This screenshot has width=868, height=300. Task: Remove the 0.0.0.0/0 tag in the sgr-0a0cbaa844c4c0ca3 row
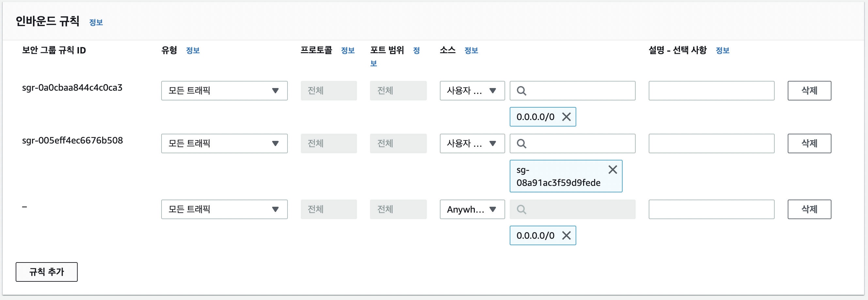pyautogui.click(x=566, y=117)
